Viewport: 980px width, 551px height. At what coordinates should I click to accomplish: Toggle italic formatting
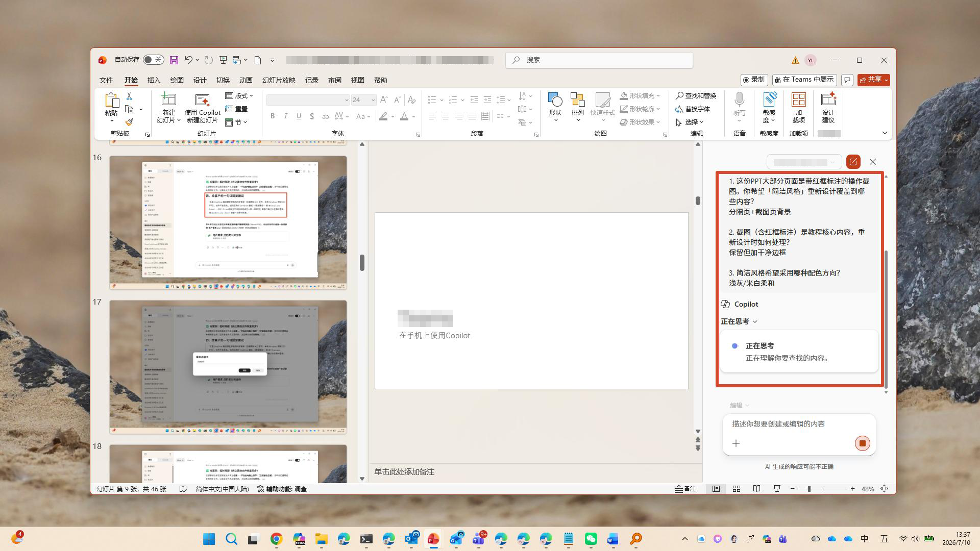(x=286, y=116)
